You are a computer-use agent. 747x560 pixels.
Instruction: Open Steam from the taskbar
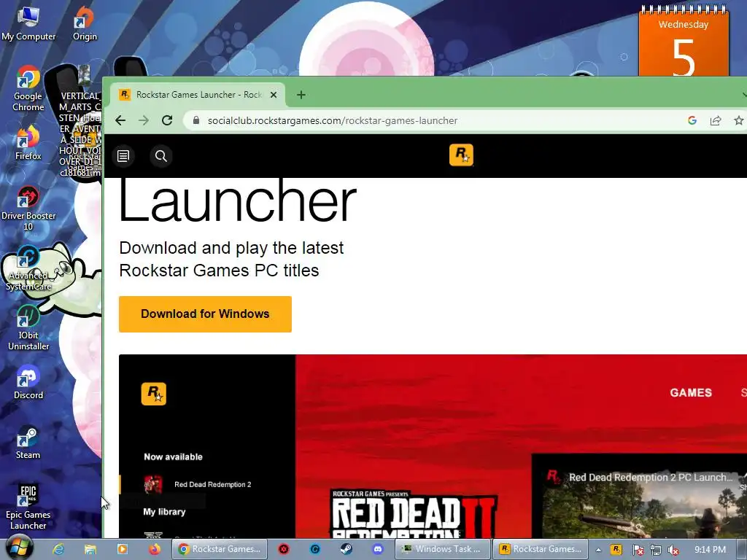pyautogui.click(x=347, y=549)
